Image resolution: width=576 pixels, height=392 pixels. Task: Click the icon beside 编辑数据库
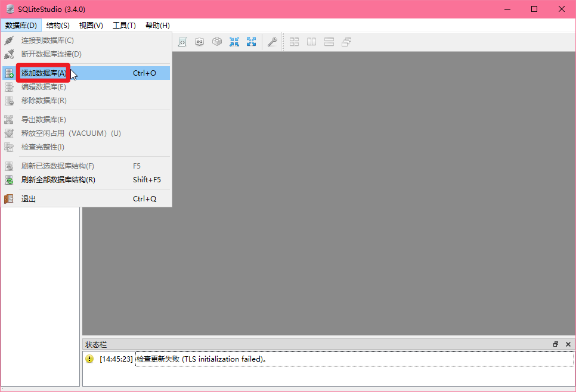(9, 86)
